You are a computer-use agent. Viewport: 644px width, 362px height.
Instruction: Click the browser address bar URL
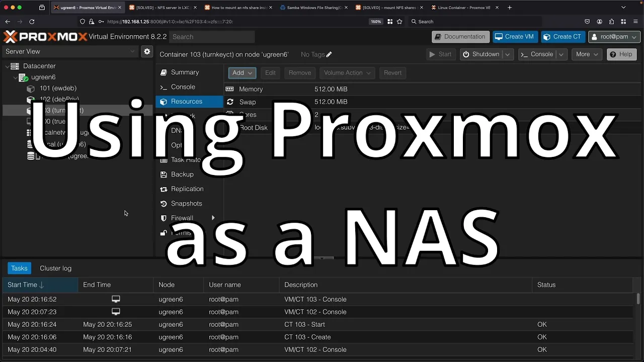point(170,22)
